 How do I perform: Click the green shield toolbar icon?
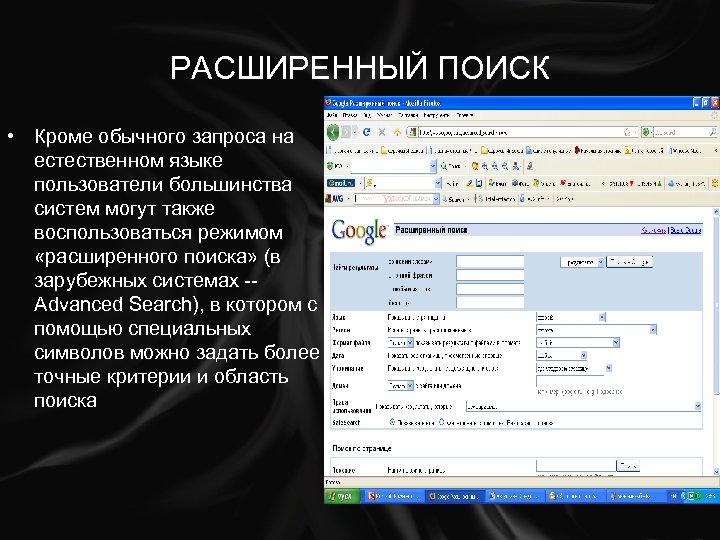coord(330,166)
